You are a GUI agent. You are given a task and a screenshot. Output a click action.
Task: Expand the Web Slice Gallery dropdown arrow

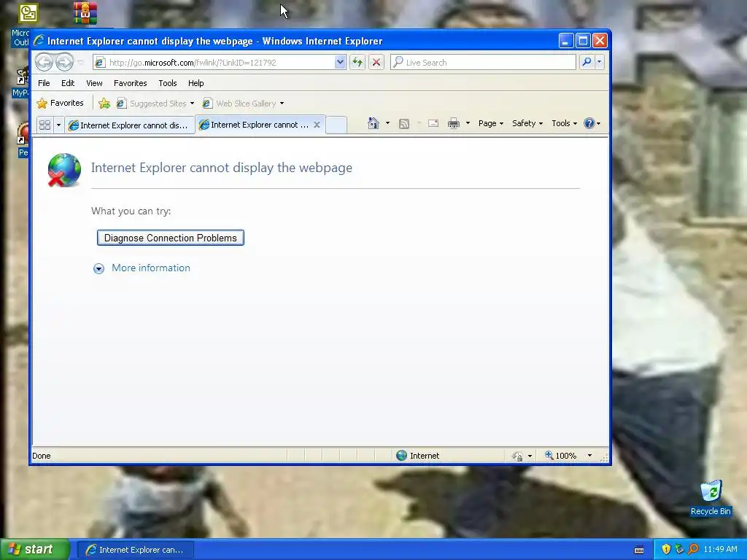tap(282, 104)
